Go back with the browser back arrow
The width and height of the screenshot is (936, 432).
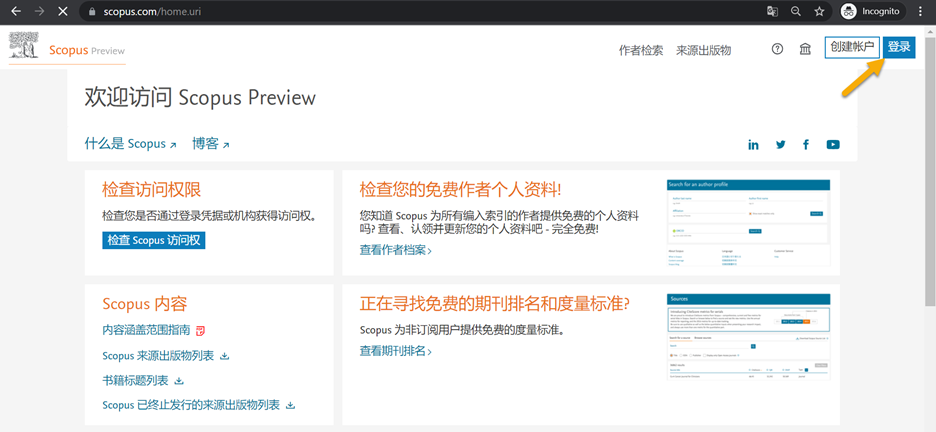pyautogui.click(x=16, y=11)
